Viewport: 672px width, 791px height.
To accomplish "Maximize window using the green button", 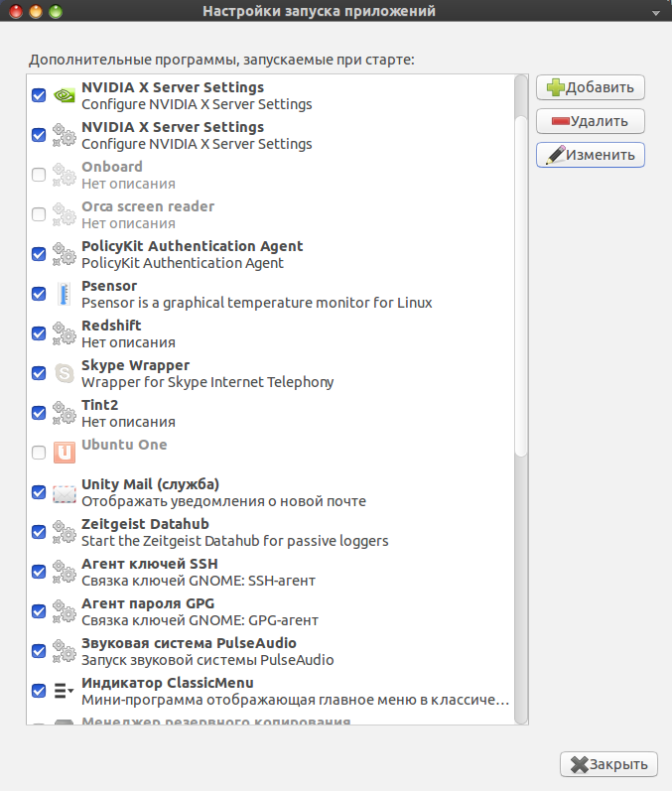I will click(56, 11).
